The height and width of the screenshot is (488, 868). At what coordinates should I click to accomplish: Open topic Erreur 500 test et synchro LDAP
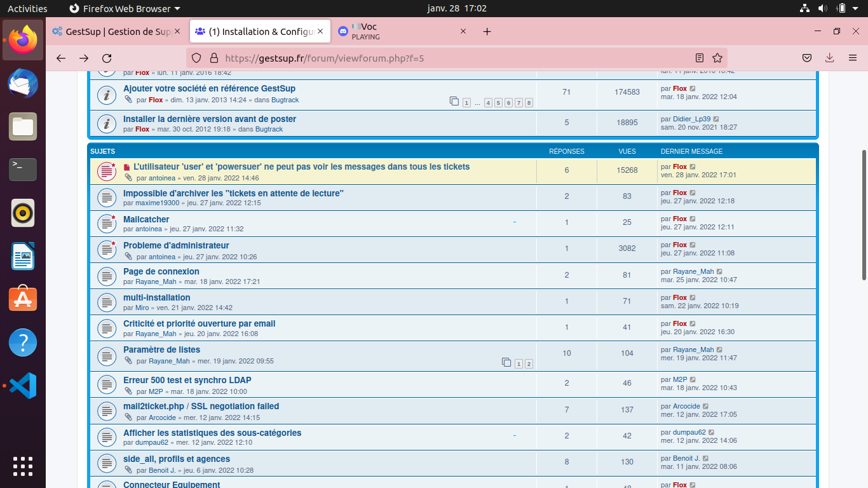(x=187, y=380)
